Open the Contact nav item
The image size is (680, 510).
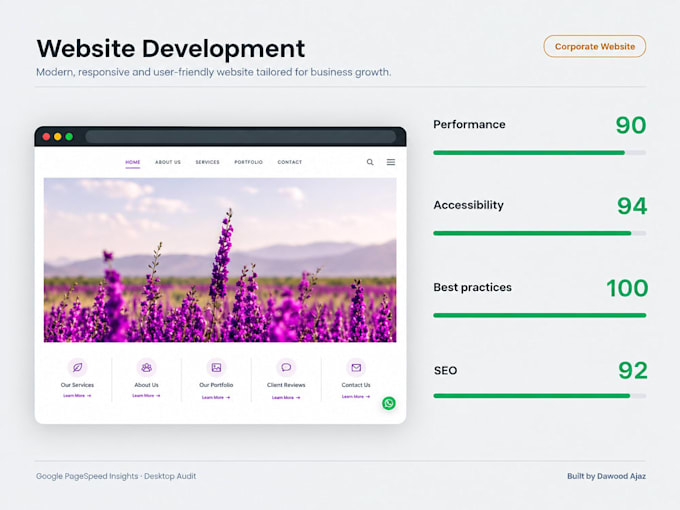[x=290, y=162]
